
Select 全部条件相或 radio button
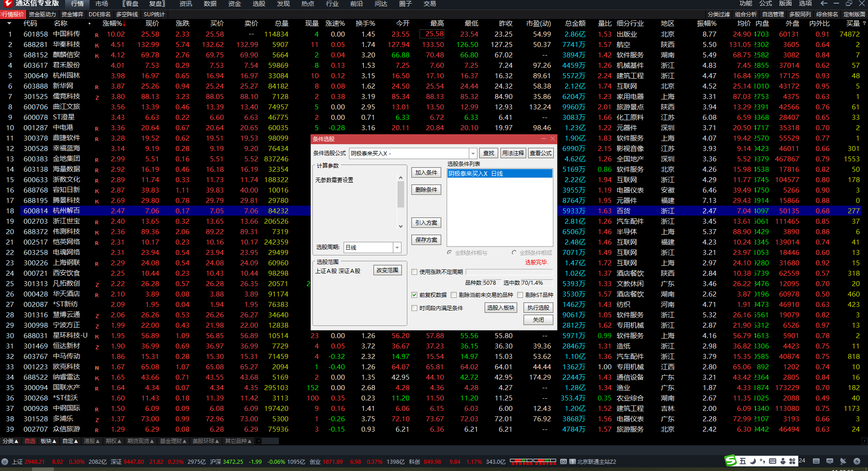(514, 253)
